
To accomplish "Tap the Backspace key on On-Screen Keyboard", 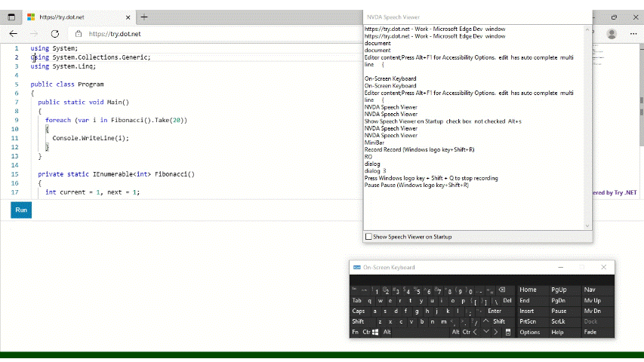I will [x=505, y=290].
